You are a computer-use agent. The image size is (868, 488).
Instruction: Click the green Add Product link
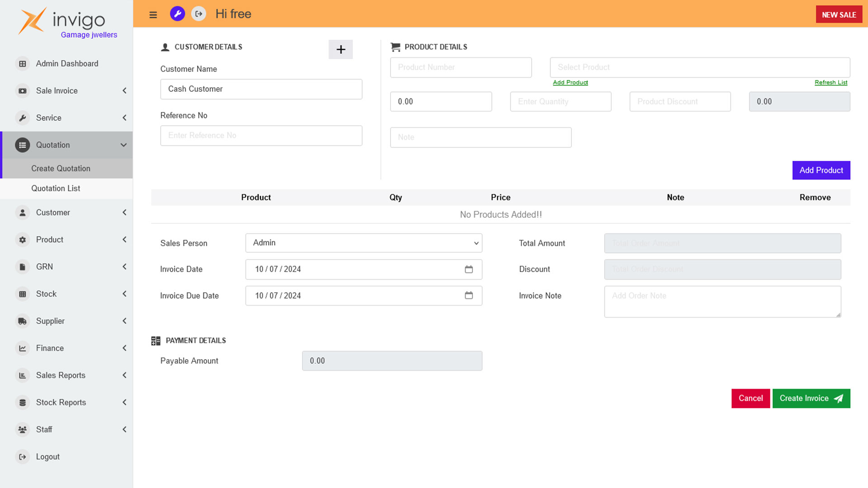(570, 83)
